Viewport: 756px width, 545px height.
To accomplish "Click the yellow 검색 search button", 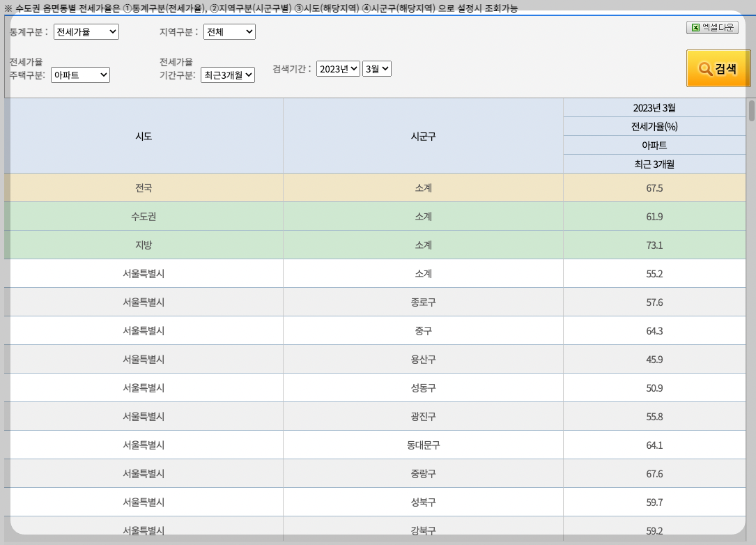I will [718, 68].
